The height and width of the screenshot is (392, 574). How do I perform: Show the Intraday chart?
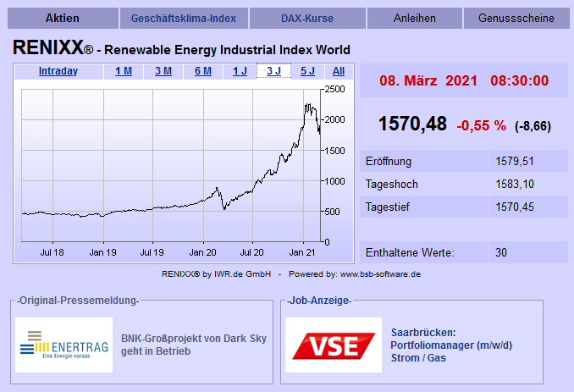(58, 71)
